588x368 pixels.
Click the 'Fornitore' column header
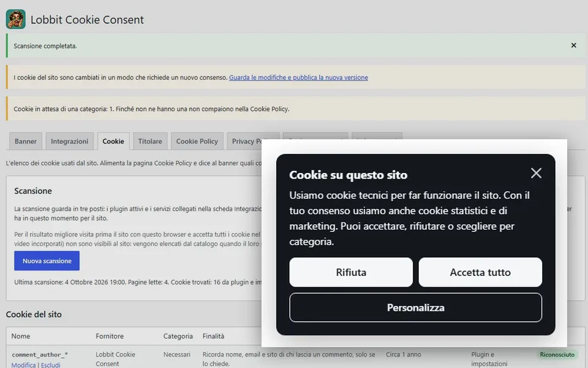click(110, 336)
